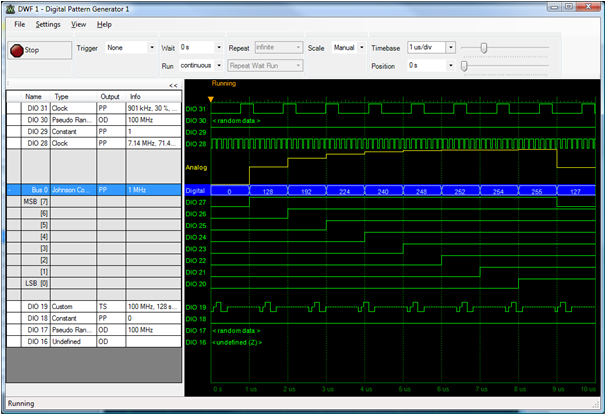
Task: Open the View menu
Action: [78, 24]
